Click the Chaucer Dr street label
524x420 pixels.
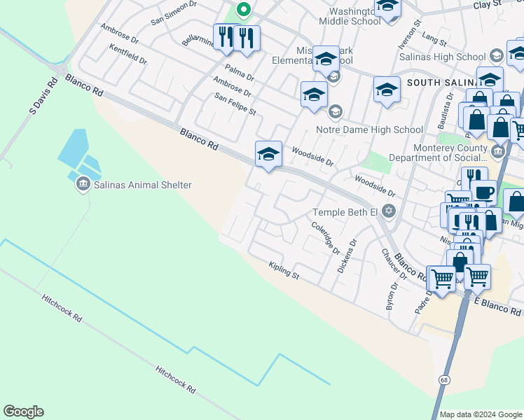pos(394,264)
